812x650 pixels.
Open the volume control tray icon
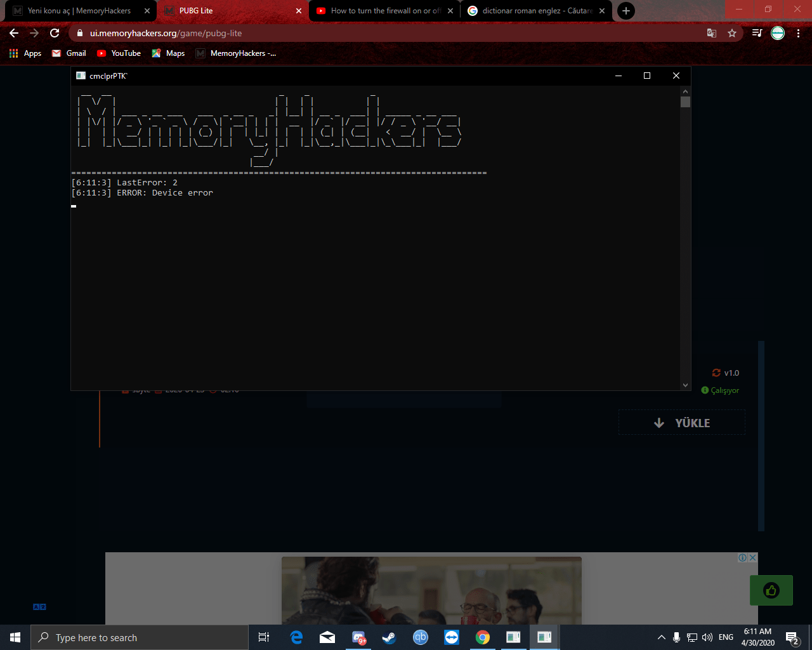tap(707, 637)
